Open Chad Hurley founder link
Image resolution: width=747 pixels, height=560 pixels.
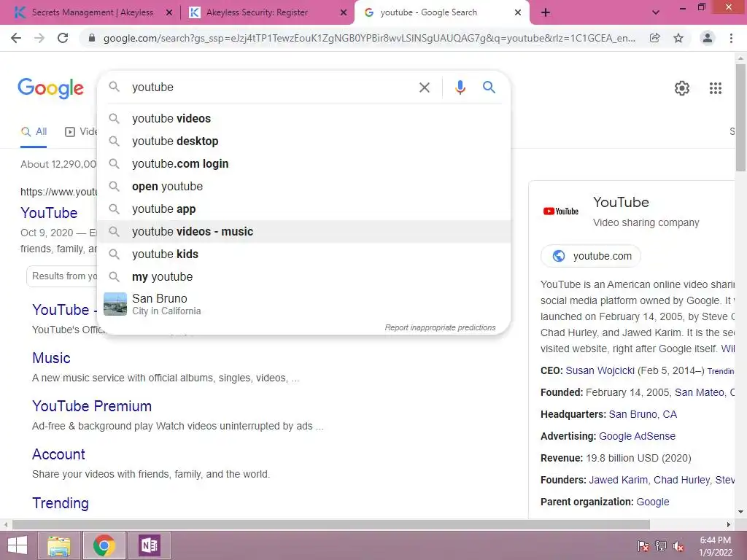(x=682, y=481)
